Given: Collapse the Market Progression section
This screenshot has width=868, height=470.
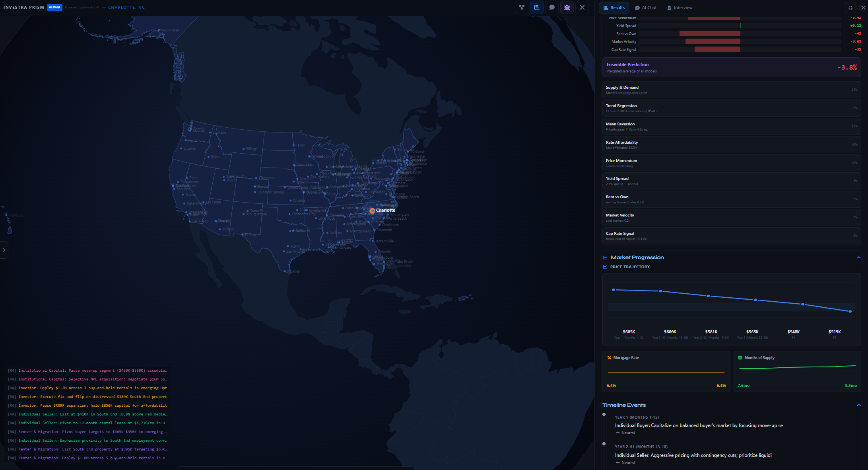Looking at the screenshot, I should pyautogui.click(x=858, y=257).
